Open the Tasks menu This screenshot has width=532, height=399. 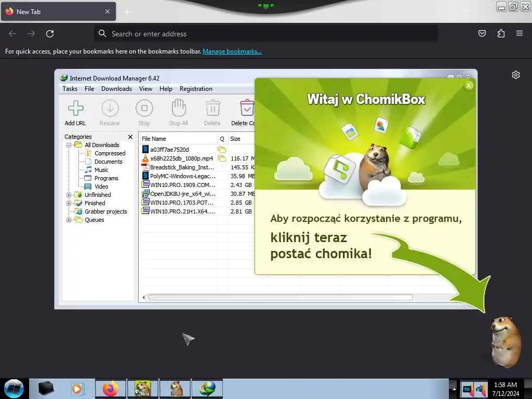point(70,88)
